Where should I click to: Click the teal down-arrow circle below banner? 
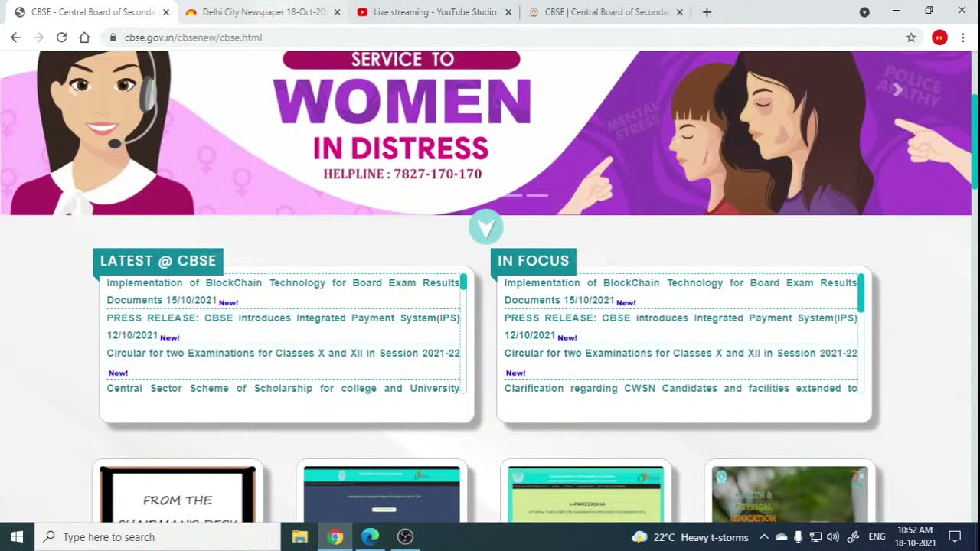pos(486,227)
